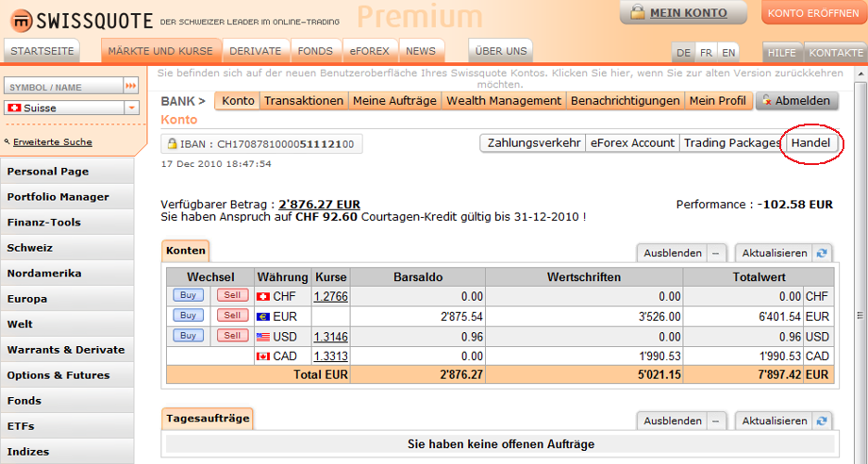Click the 2'876.27 EUR available amount link
Image resolution: width=868 pixels, height=464 pixels.
320,205
